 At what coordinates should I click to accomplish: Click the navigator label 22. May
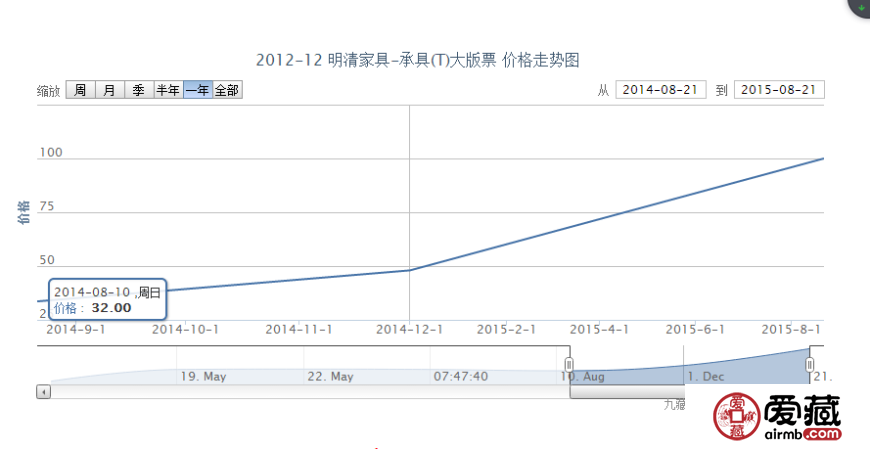330,376
